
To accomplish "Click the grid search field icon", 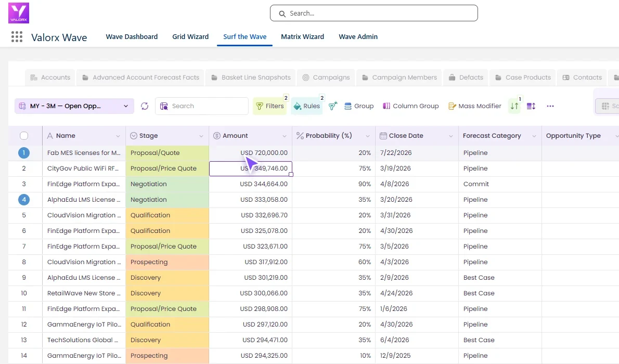I will point(164,106).
